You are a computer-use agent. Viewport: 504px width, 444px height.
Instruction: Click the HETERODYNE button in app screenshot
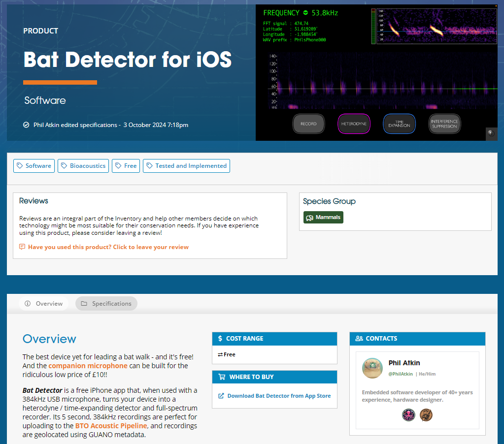(354, 124)
